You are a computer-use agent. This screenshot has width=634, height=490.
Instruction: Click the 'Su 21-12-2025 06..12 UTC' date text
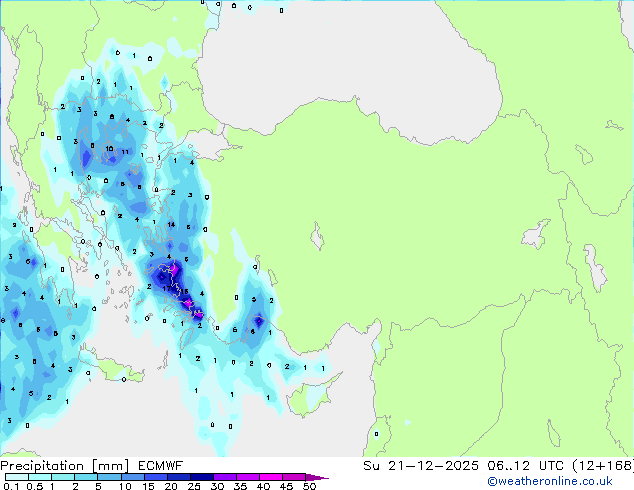(463, 466)
